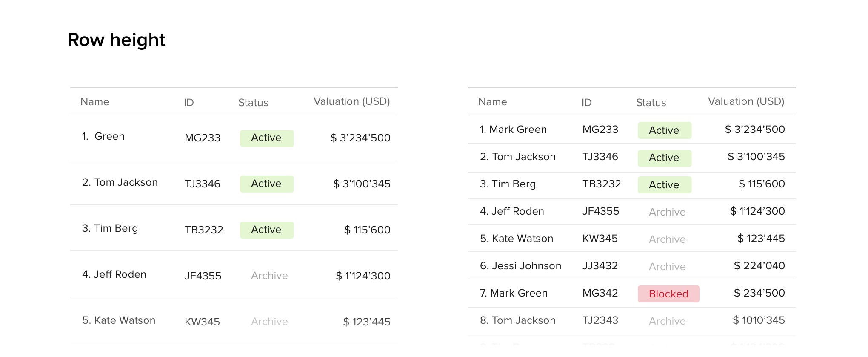Select the $ 1010'345 valuation cell
Screen dimensions: 868x357
(759, 320)
